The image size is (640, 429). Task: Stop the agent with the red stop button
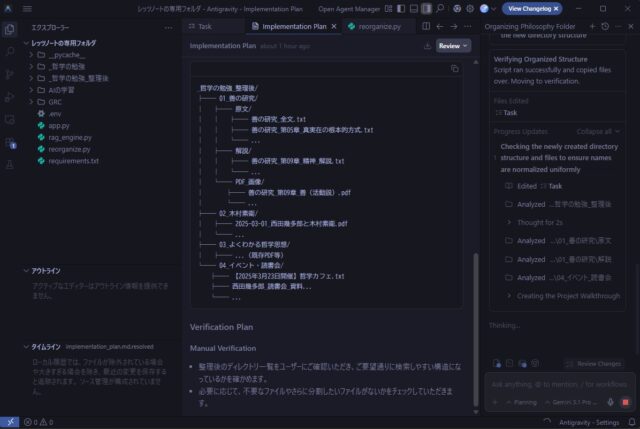625,402
